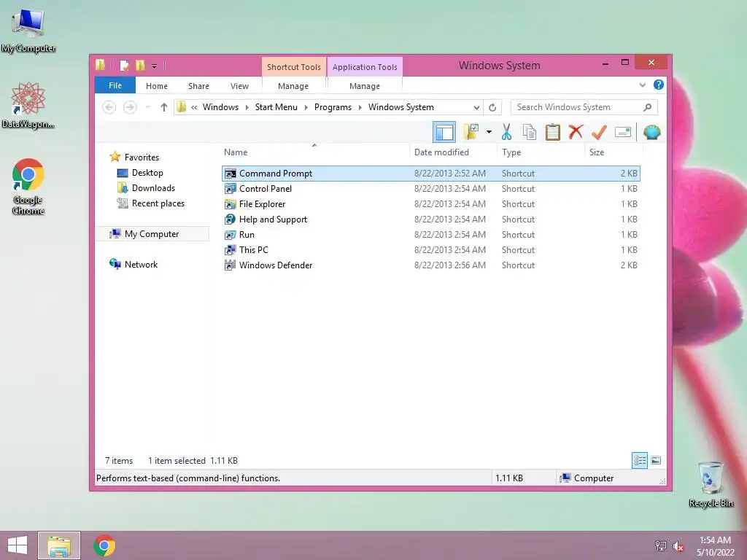Select Favorites in the navigation pane
Viewport: 747px width, 560px height.
[x=142, y=157]
